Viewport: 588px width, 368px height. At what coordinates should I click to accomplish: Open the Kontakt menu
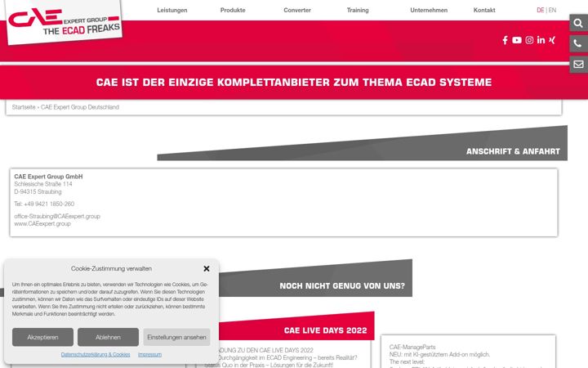(484, 10)
